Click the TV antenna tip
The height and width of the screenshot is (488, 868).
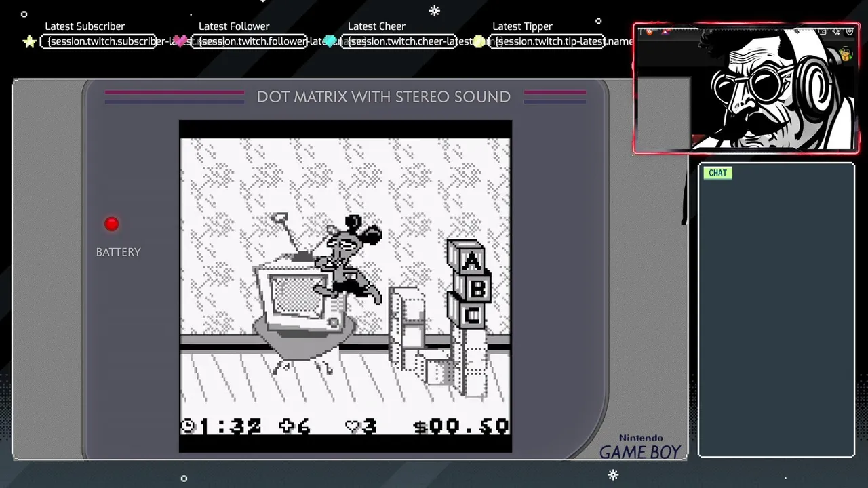(x=279, y=218)
